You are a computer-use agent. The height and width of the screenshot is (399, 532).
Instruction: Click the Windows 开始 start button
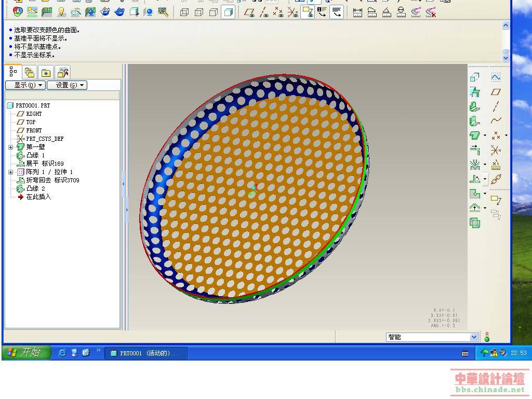(26, 353)
